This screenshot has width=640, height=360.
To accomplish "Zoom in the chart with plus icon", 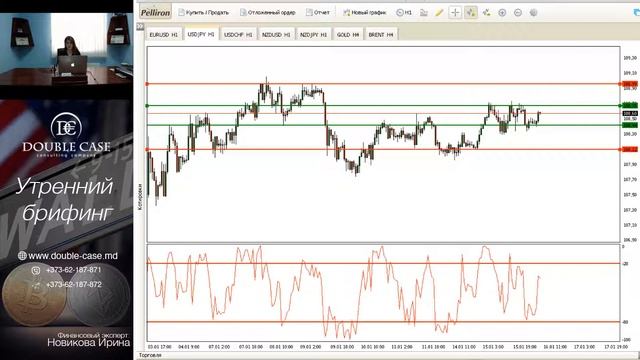I will click(x=502, y=13).
